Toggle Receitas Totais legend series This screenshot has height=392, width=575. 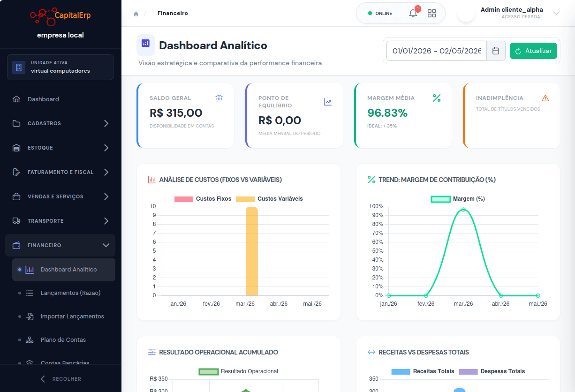[x=423, y=371]
